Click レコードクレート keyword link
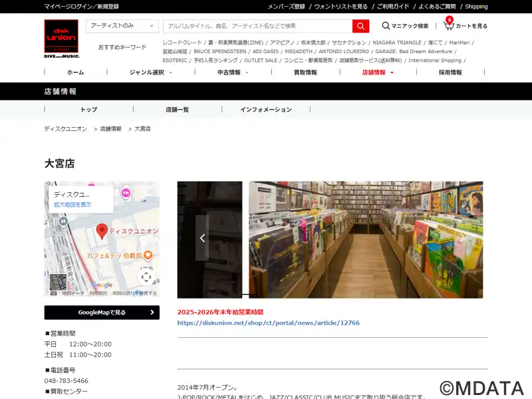This screenshot has width=532, height=399. tap(182, 43)
